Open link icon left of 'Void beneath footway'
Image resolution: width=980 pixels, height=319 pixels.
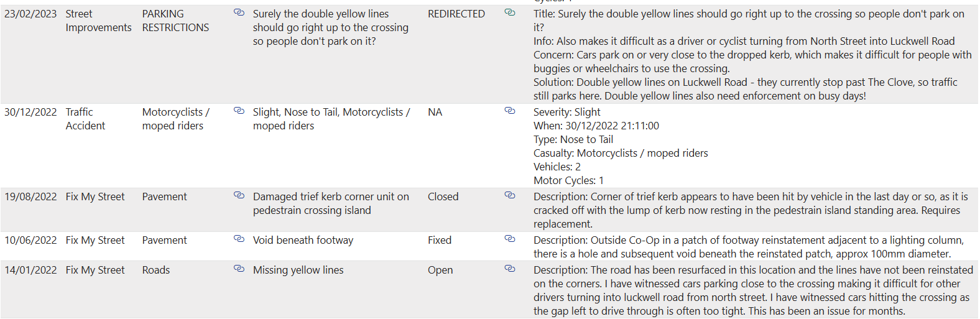[x=239, y=239]
